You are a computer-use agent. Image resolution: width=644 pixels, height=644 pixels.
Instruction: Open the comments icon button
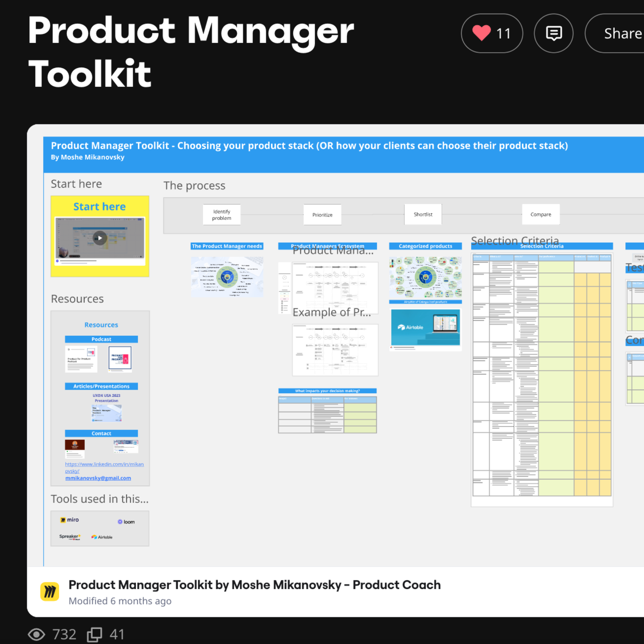click(x=554, y=33)
